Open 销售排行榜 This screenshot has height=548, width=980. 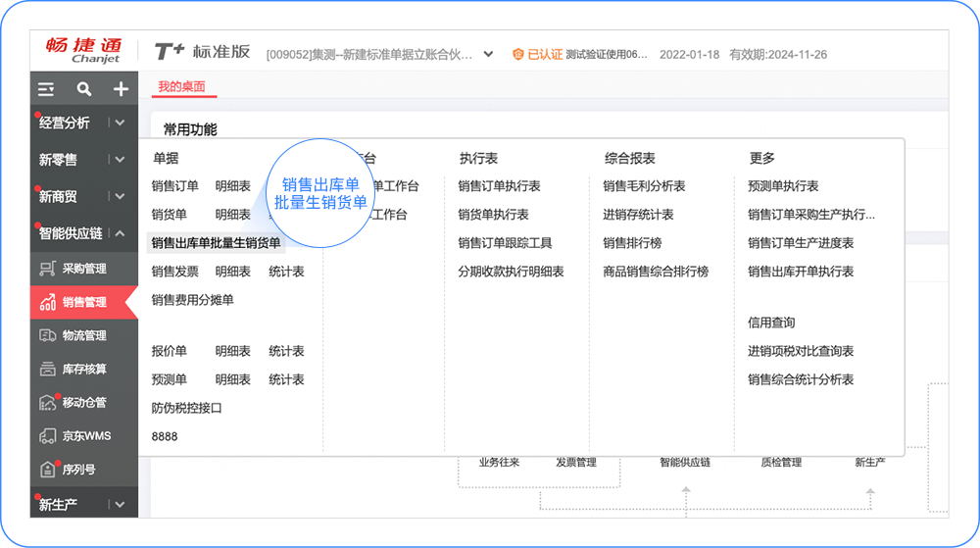click(x=632, y=243)
